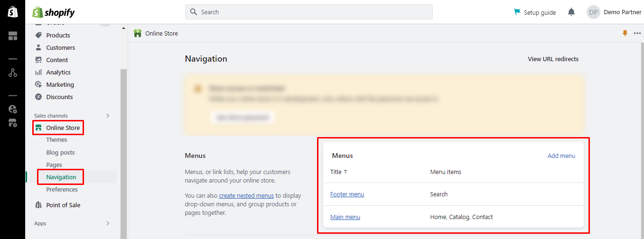This screenshot has height=239, width=644.
Task: Click the Add menu link
Action: click(561, 156)
